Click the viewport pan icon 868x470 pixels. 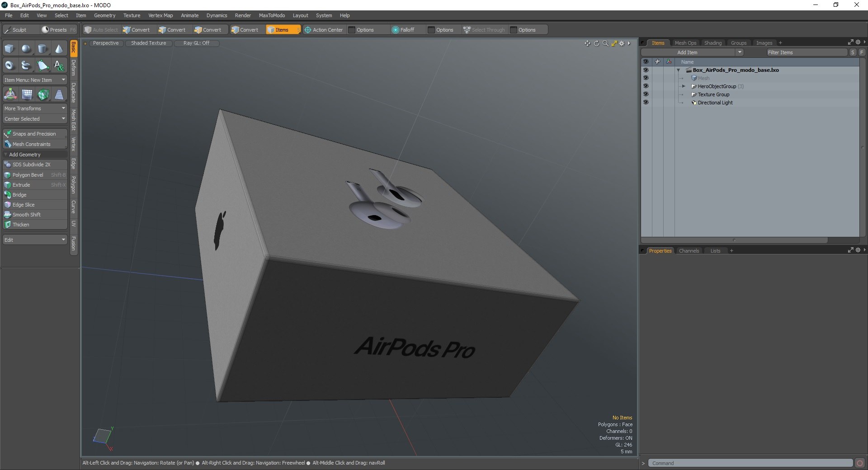click(587, 43)
